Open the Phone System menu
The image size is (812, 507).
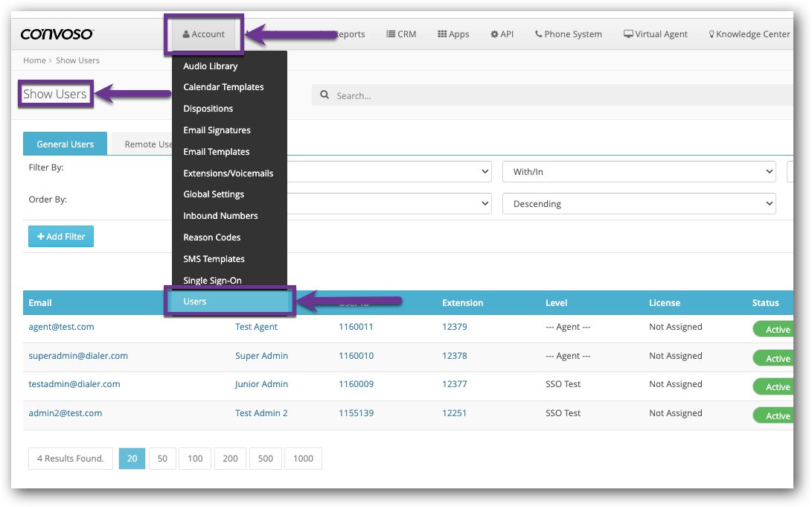pos(568,34)
